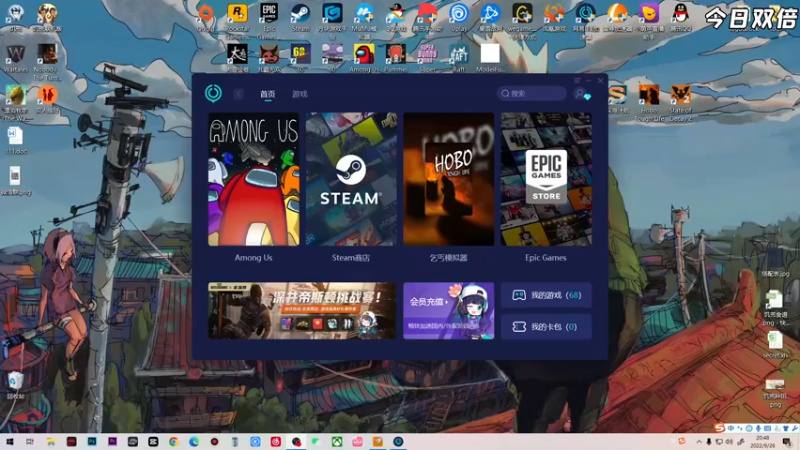
Task: Focus the 搜索 search field
Action: point(531,93)
